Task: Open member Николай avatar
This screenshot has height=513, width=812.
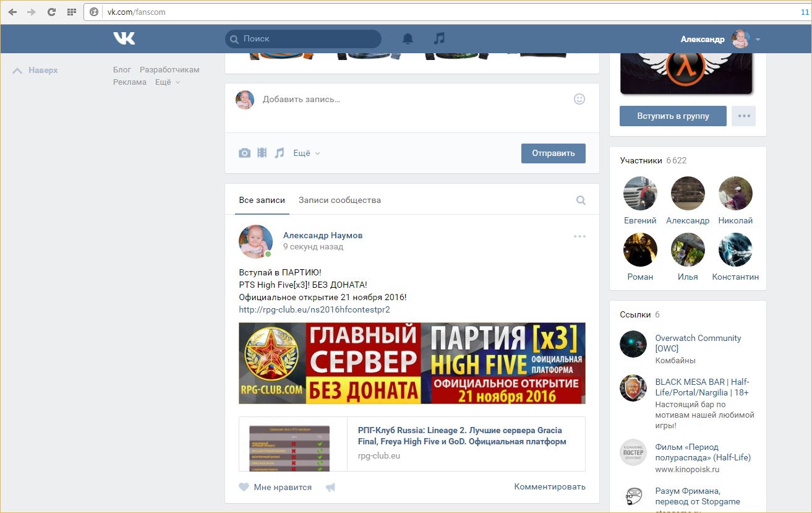Action: click(735, 193)
